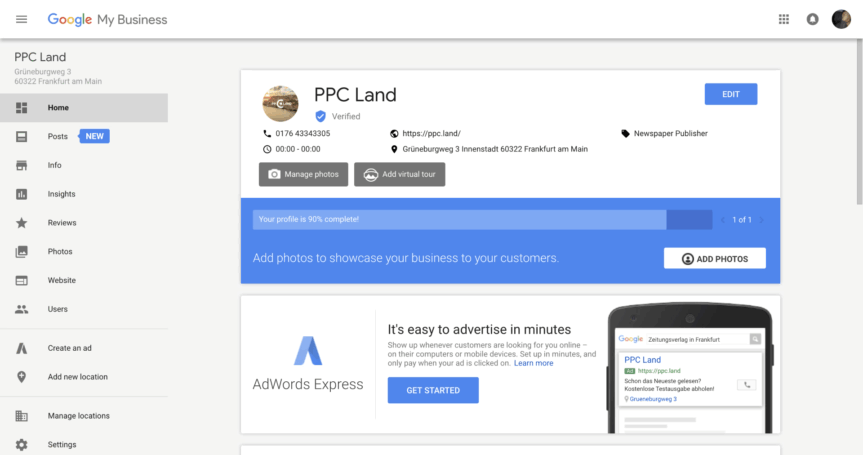The width and height of the screenshot is (863, 455).
Task: Open Insights in the sidebar
Action: [x=84, y=194]
